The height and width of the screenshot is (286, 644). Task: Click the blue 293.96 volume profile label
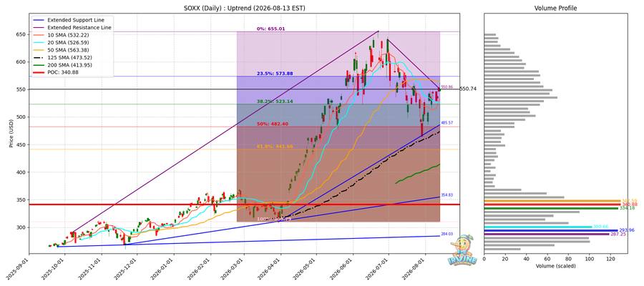point(626,230)
